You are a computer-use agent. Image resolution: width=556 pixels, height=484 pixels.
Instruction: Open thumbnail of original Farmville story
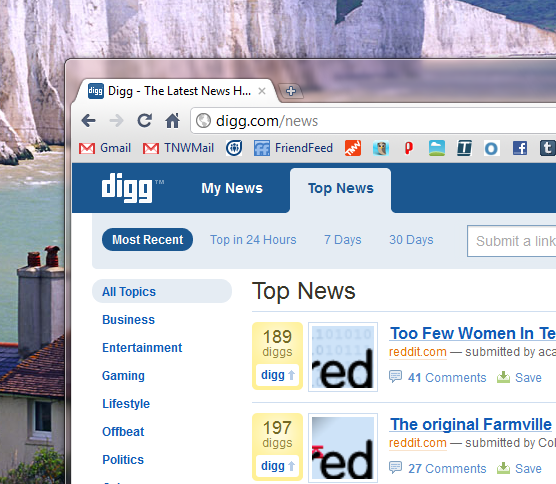pos(343,448)
